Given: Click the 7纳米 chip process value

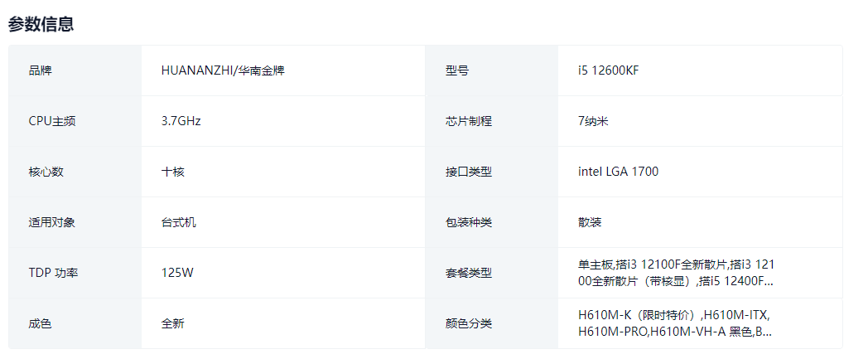Looking at the screenshot, I should point(594,121).
